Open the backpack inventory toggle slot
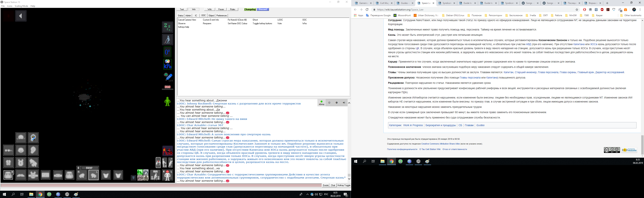Viewport: 644px width, 198px height. coord(8,175)
